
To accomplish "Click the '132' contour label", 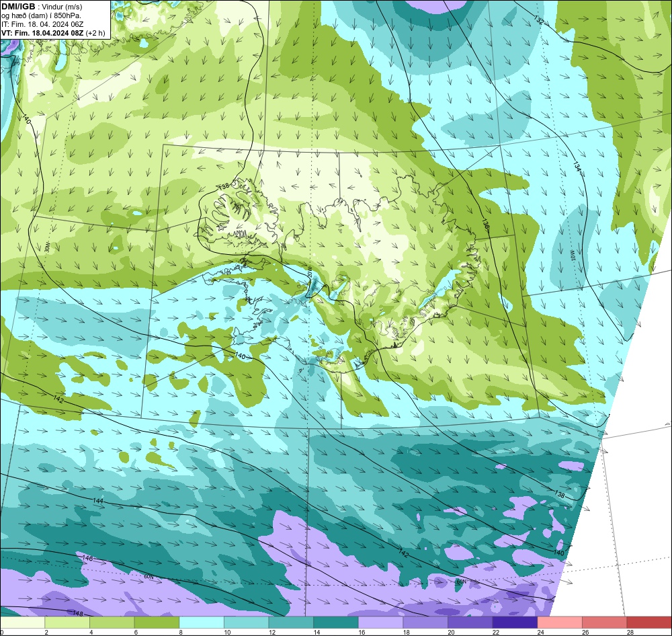I will pyautogui.click(x=539, y=19).
